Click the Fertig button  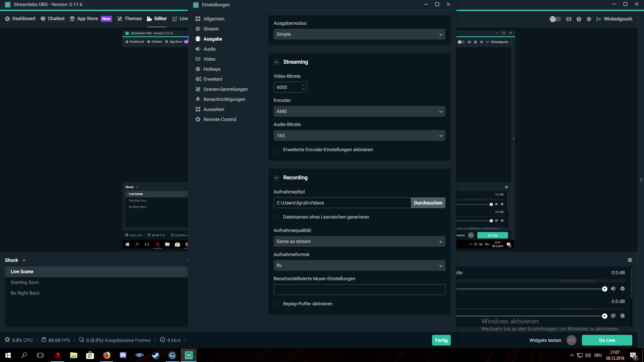(x=441, y=340)
